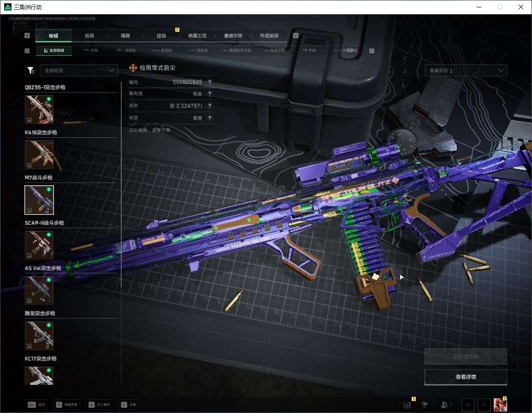Select the 全部枪械 sub-category tab
Screen dimensions: 532x413
point(53,51)
